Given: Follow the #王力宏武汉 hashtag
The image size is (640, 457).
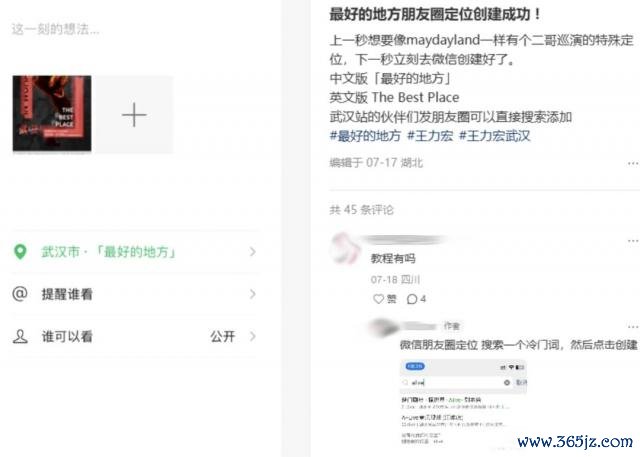Looking at the screenshot, I should point(494,135).
